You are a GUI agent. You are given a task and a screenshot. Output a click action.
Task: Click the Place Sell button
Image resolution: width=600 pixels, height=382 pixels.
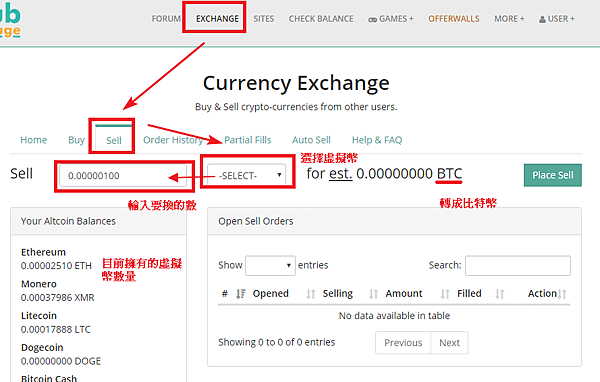coord(553,175)
